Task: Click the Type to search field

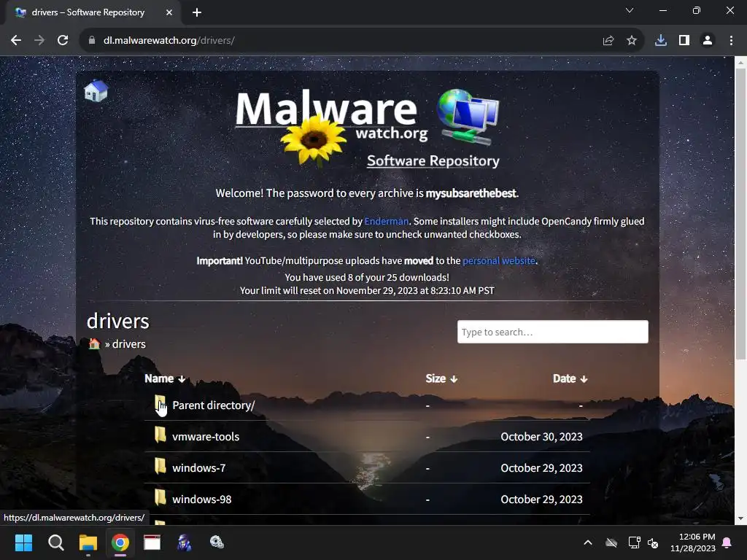Action: click(553, 332)
